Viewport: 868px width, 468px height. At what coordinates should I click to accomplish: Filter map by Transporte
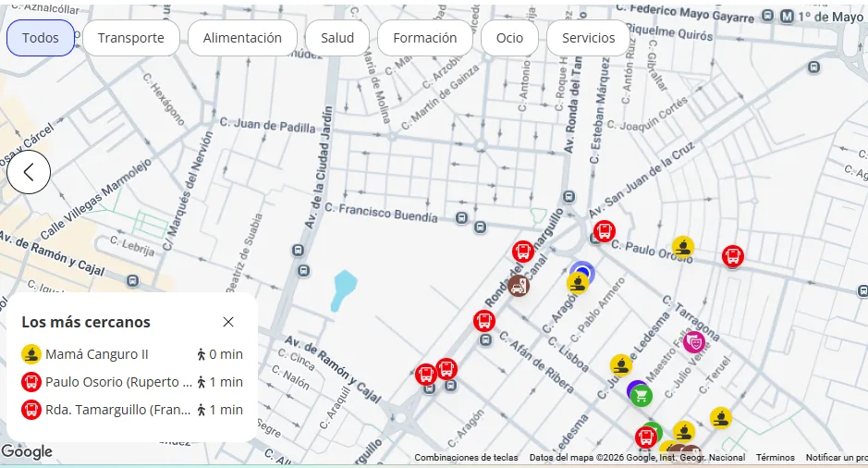point(131,38)
